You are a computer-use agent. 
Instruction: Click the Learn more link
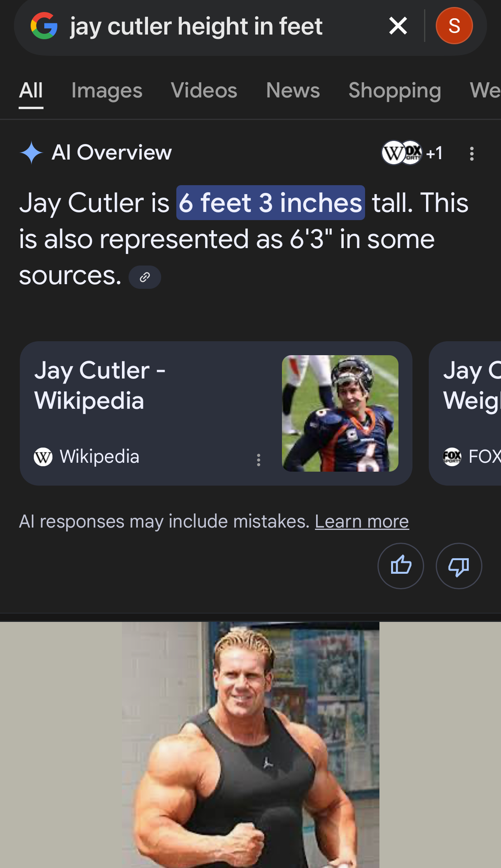coord(362,521)
